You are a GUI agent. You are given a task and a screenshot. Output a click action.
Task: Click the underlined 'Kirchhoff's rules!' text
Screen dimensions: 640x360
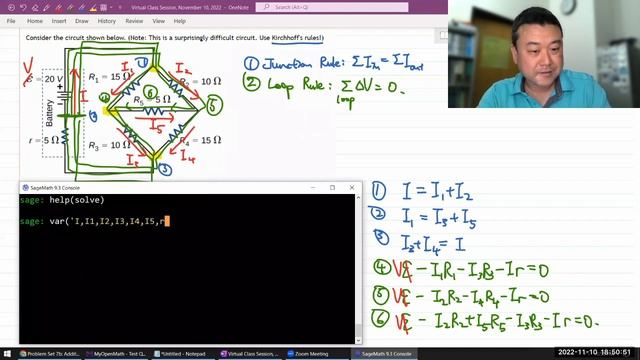(298, 38)
